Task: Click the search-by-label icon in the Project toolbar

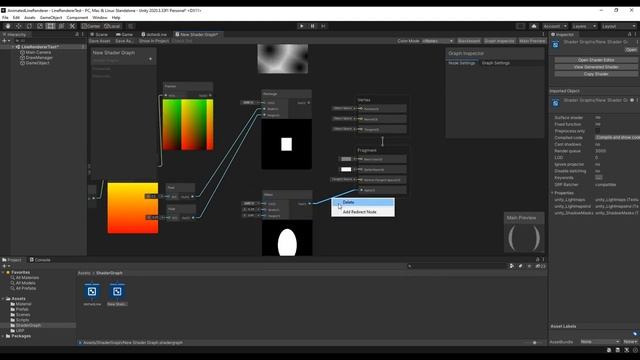Action: [x=520, y=266]
